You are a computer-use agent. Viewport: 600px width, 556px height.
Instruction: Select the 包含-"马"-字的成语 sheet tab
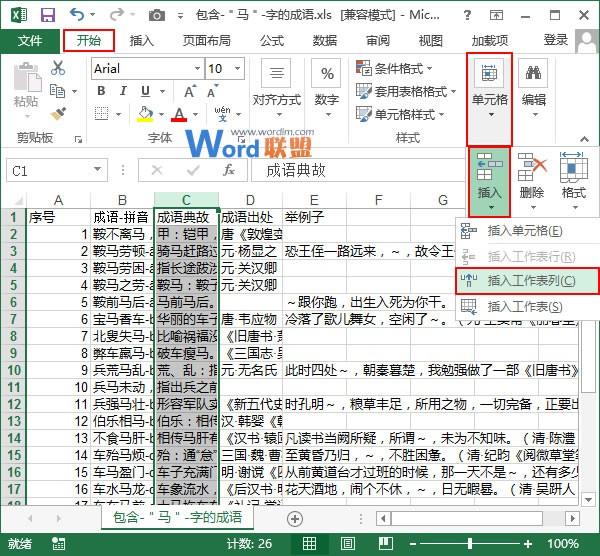[177, 517]
